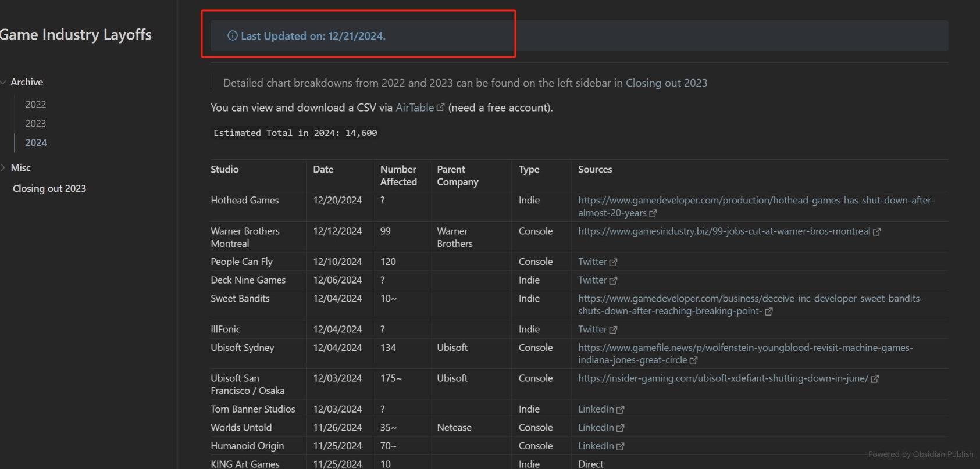Open the gamedeveloper.com Hothead Games article link
Image resolution: width=980 pixels, height=469 pixels.
point(756,206)
